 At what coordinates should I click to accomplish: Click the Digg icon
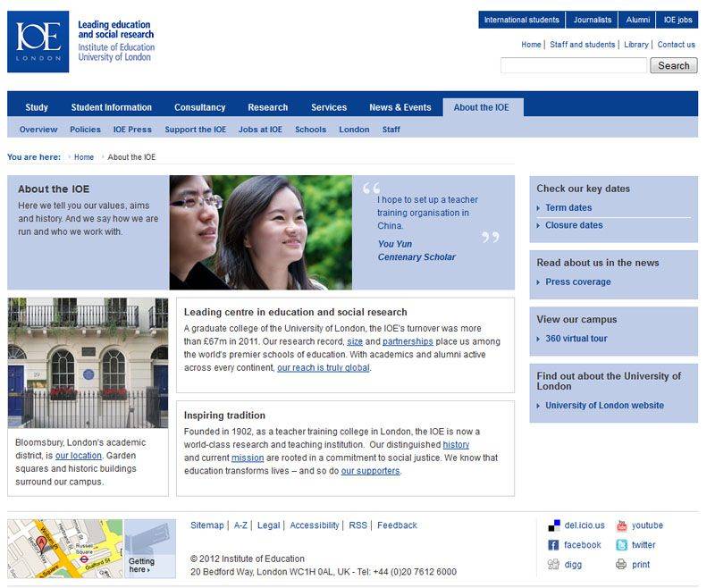pos(553,565)
